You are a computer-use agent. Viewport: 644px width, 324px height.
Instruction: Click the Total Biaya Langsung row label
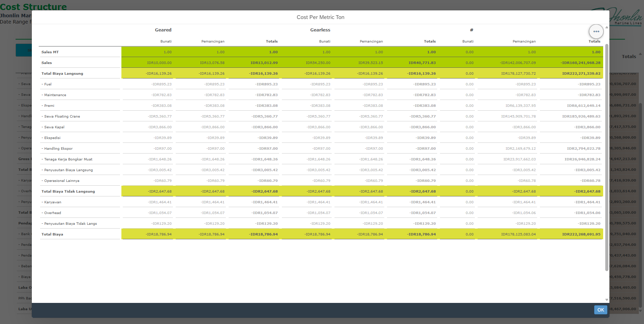[62, 73]
